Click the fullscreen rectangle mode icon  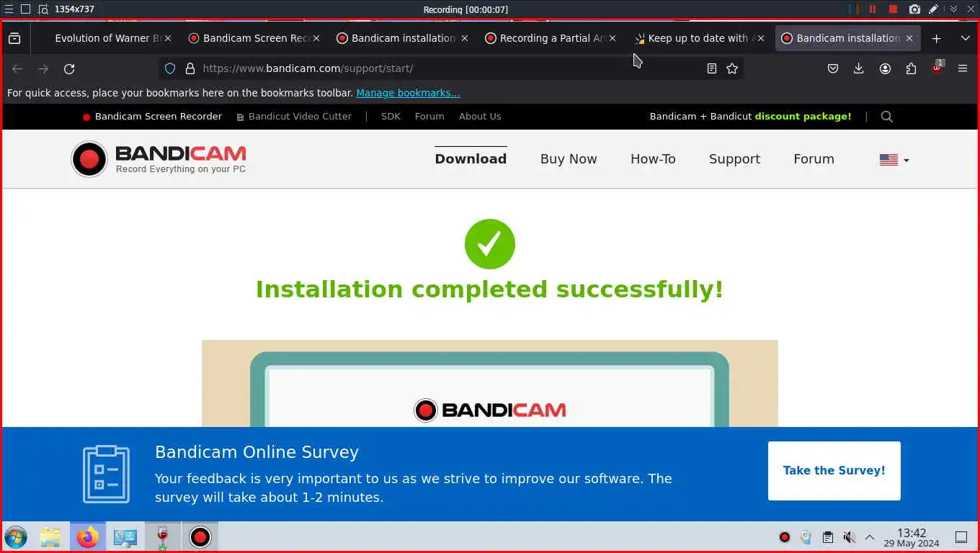[x=25, y=9]
